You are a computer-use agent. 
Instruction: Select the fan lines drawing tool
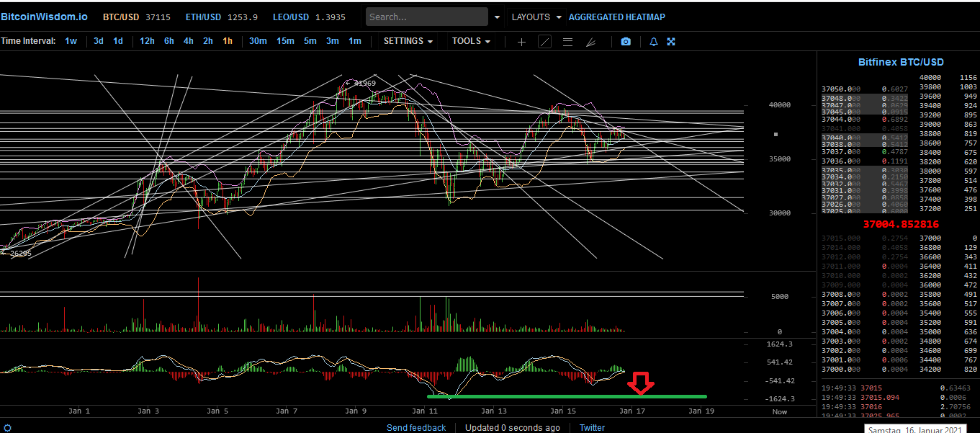click(x=590, y=42)
